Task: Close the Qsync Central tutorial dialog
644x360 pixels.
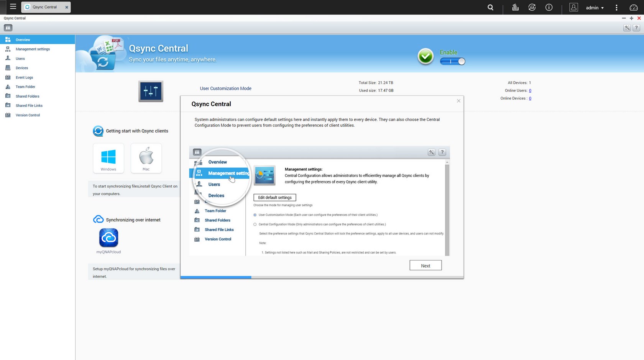Action: click(458, 101)
